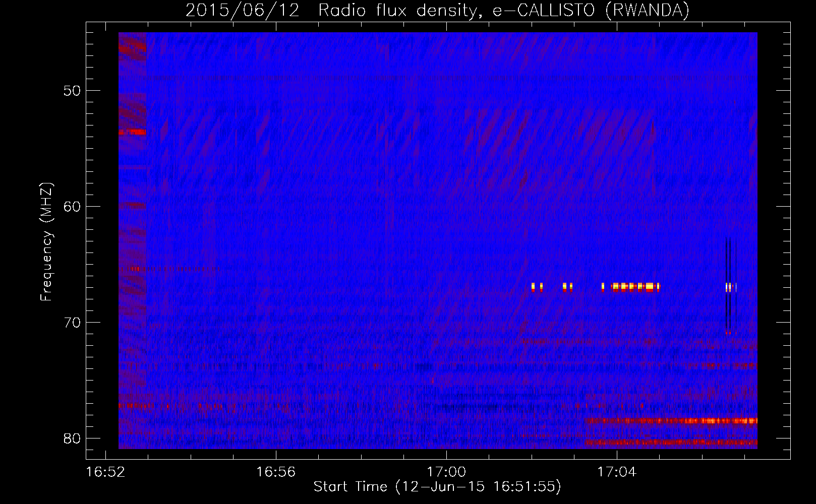Click the 50 frequency tick label
Screen dimensions: 816x504
coord(72,91)
